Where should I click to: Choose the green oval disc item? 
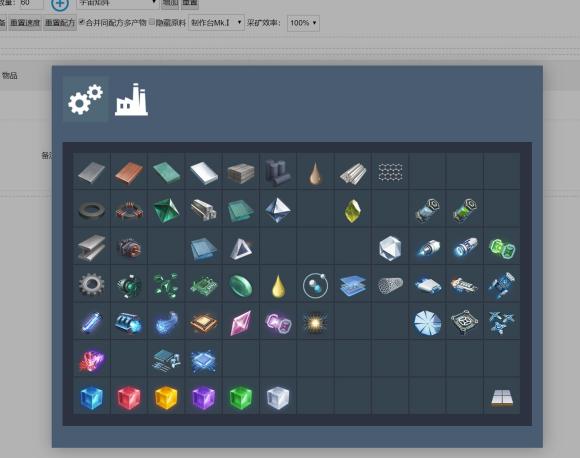(x=241, y=286)
